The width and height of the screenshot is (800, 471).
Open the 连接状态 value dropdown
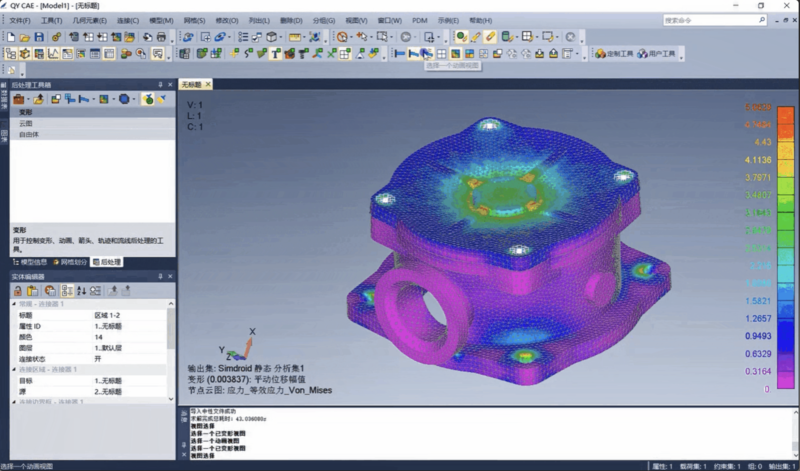point(127,358)
